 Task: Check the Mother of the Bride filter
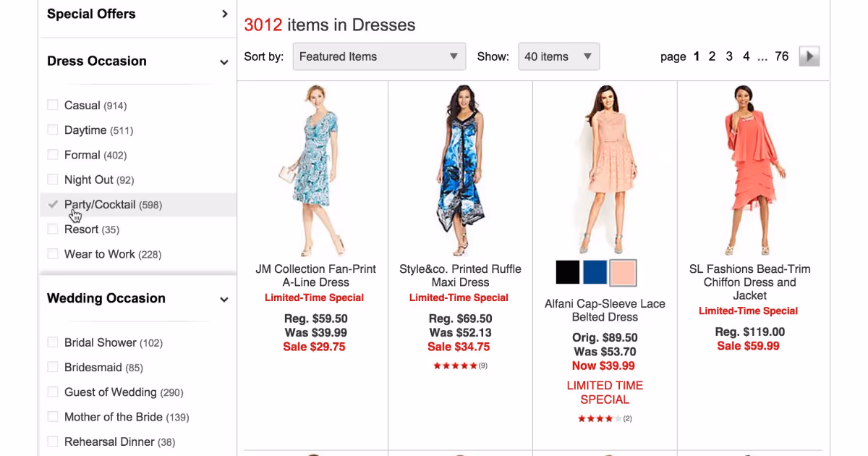53,416
